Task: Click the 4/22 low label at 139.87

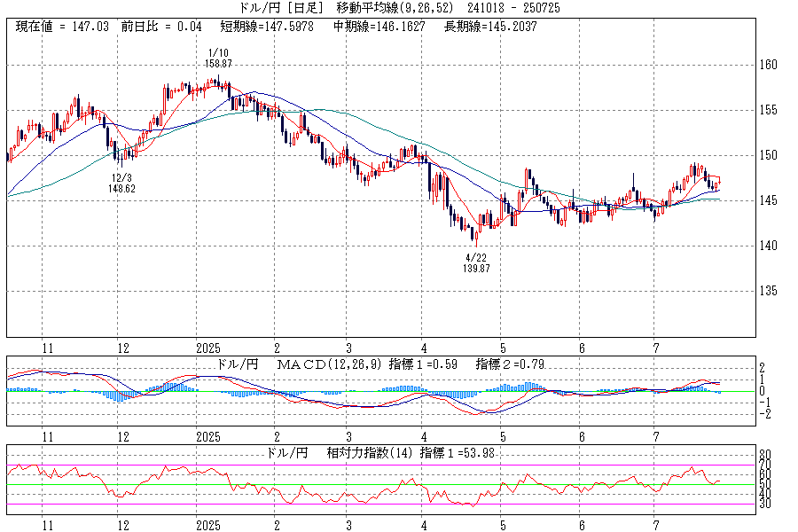Action: (477, 262)
